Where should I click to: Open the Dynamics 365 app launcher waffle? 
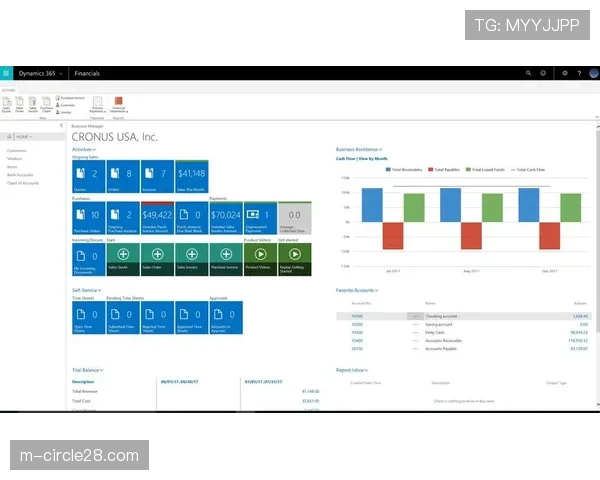click(x=6, y=73)
